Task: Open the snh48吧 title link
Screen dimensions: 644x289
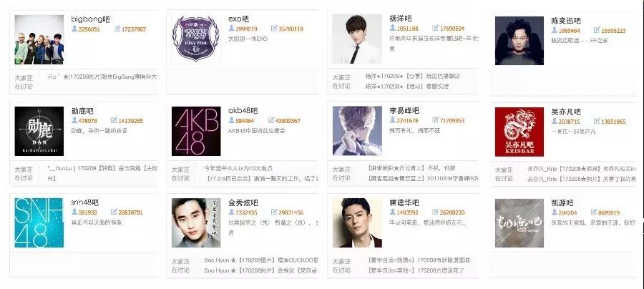Action: pos(85,202)
